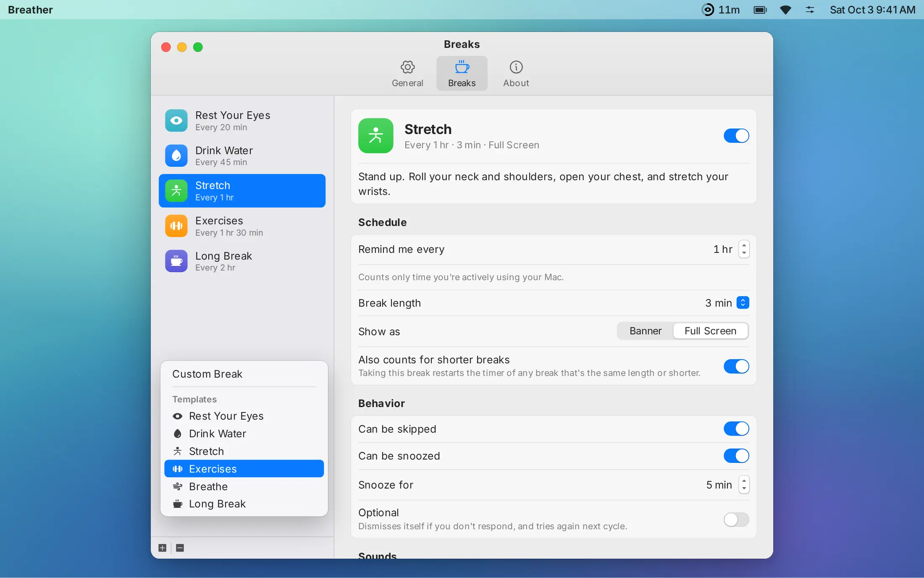Click the purple Long Break cup icon
This screenshot has width=924, height=578.
coord(176,261)
